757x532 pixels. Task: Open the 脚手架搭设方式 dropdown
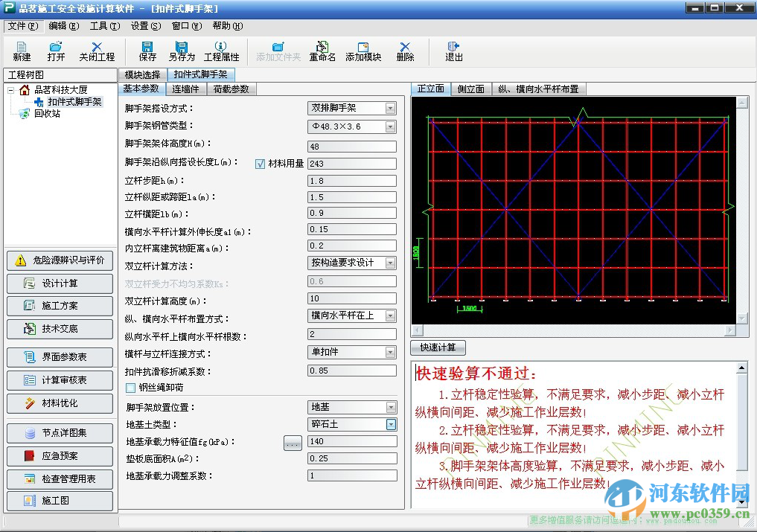390,109
